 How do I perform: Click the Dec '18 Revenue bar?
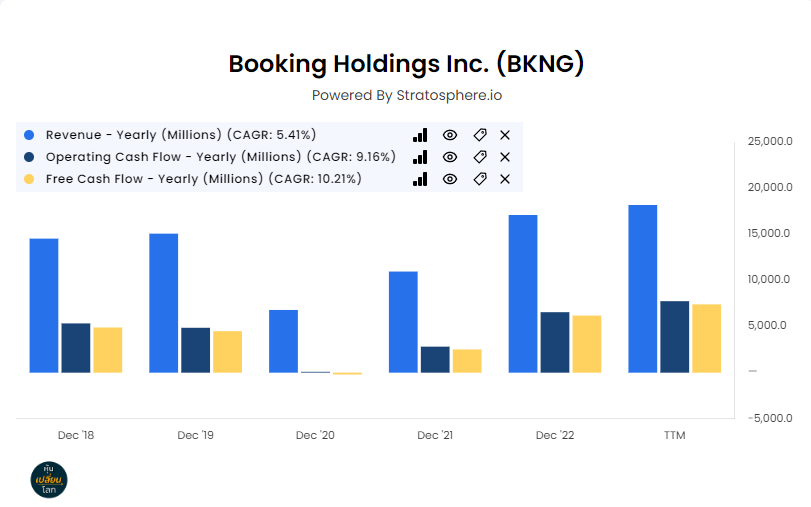pos(44,306)
